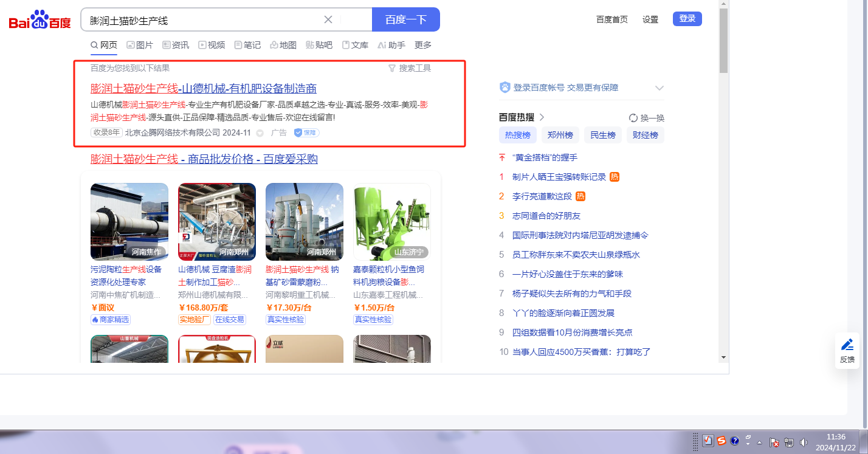Click 真实性核验 tag under ¥1.50万/台
This screenshot has height=454, width=868.
pyautogui.click(x=373, y=320)
